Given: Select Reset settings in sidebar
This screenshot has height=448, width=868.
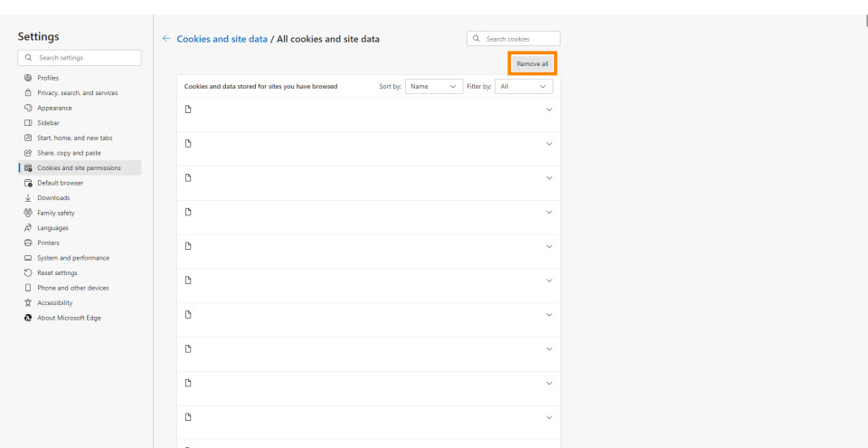Looking at the screenshot, I should click(57, 272).
